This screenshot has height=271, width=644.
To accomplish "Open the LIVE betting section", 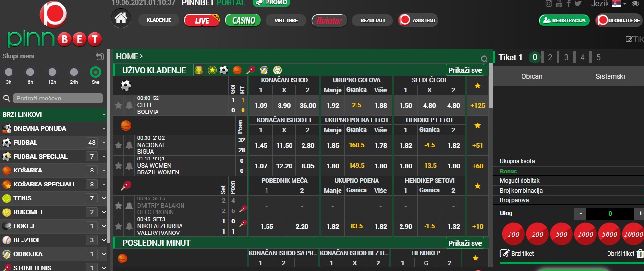I will pyautogui.click(x=202, y=20).
